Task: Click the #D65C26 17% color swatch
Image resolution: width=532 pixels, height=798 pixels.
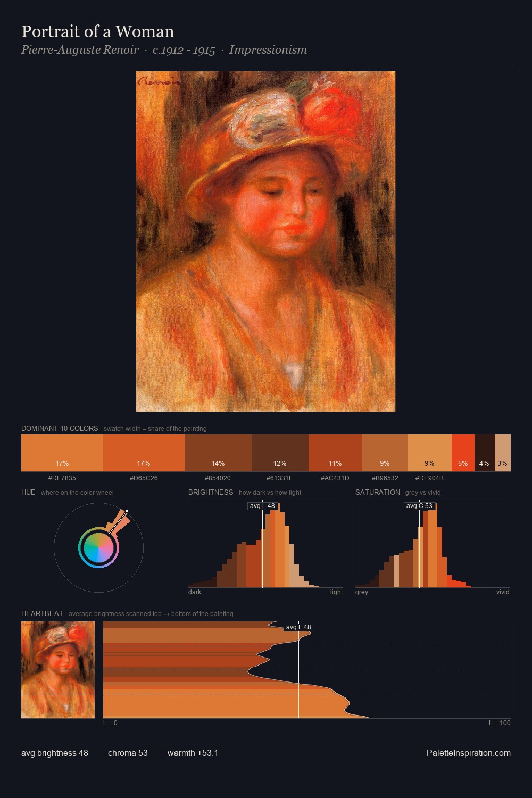Action: click(144, 453)
